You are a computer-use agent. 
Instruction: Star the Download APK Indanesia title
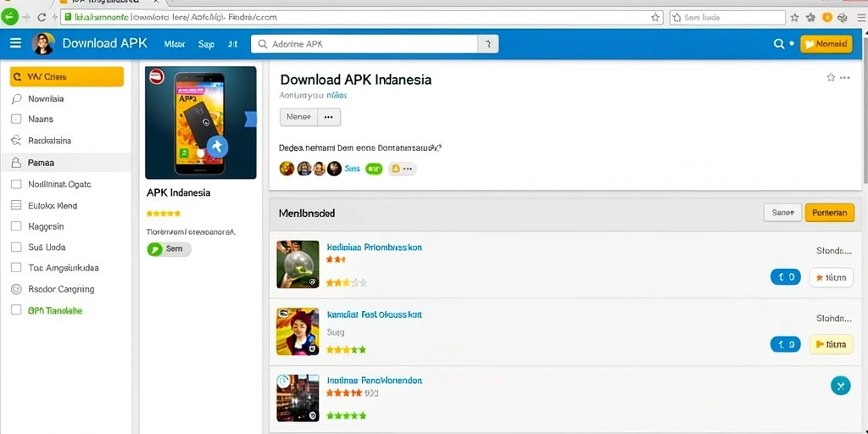[831, 77]
